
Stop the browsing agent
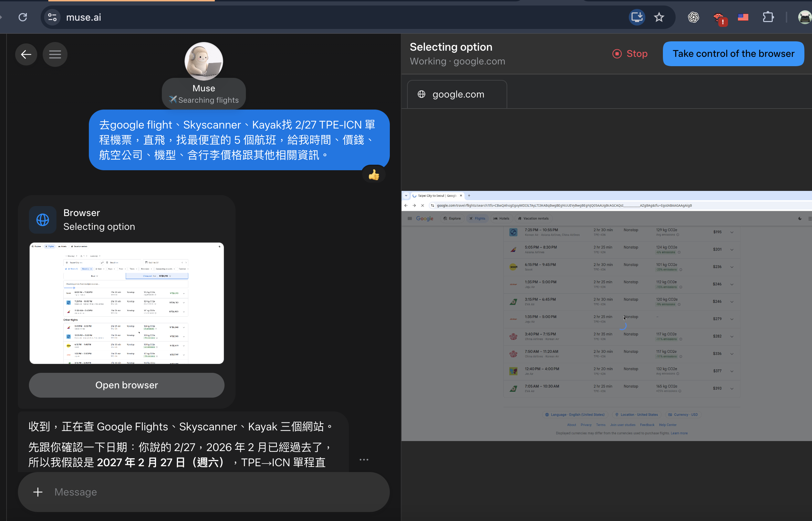click(x=630, y=54)
